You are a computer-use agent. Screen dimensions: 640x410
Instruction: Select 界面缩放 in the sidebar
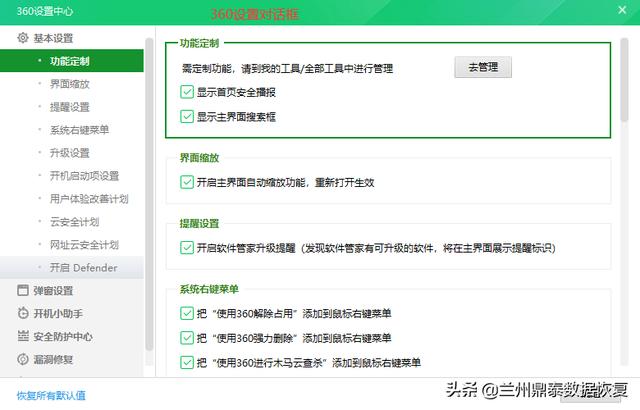pos(70,84)
